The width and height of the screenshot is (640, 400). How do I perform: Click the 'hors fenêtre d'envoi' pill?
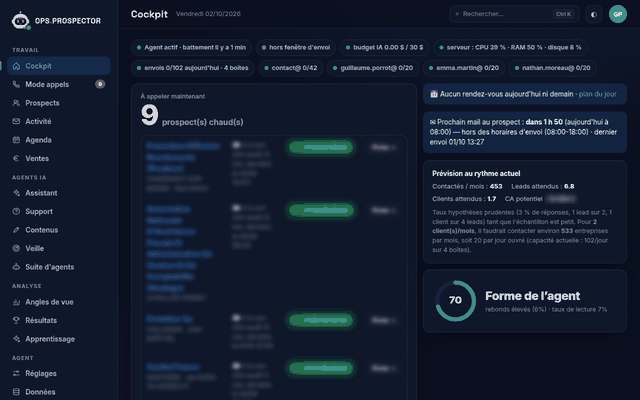click(x=296, y=48)
